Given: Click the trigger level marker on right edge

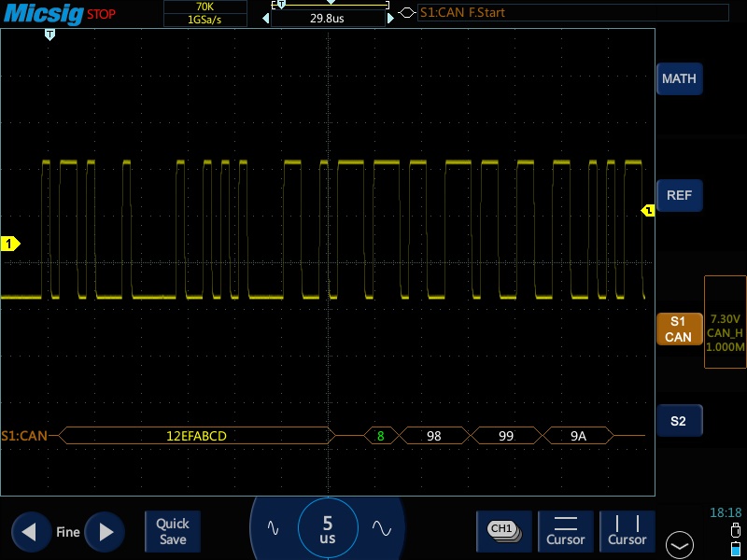Looking at the screenshot, I should click(x=648, y=211).
